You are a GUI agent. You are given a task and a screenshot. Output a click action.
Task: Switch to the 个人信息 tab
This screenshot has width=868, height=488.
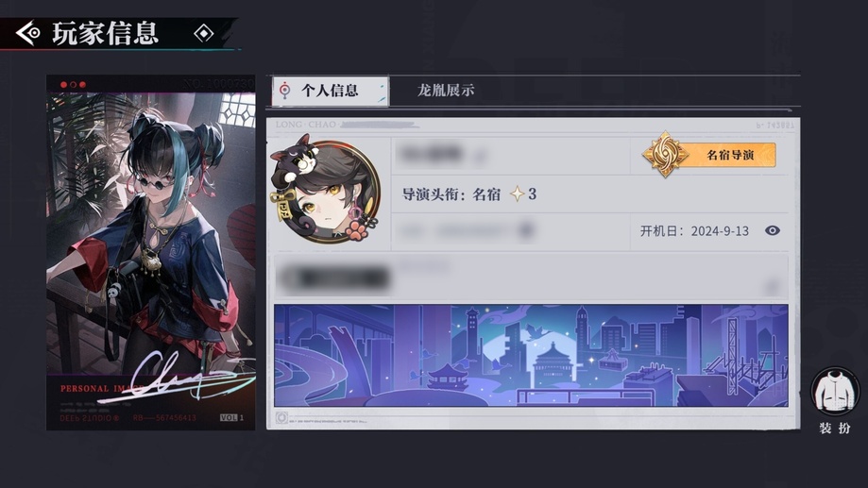331,91
